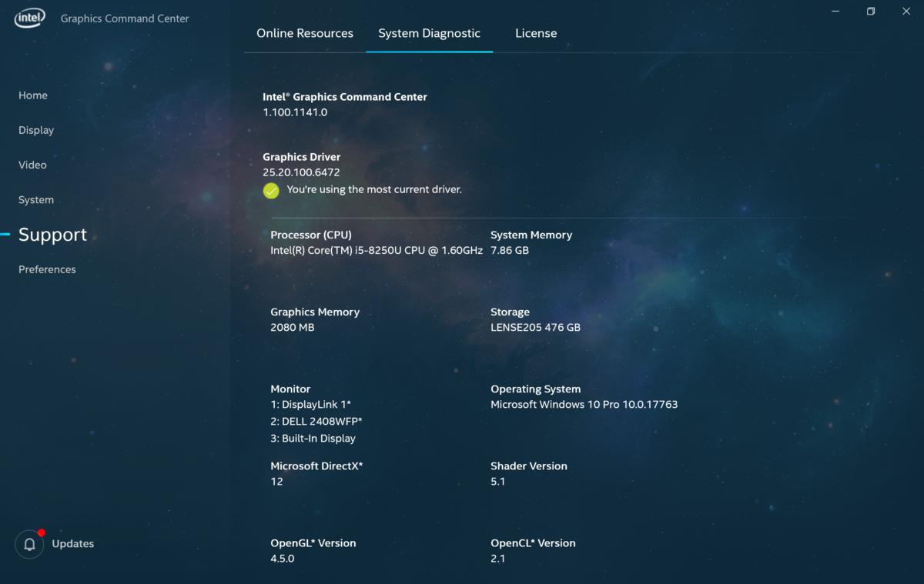This screenshot has width=924, height=584.
Task: Click the Monitor label
Action: 290,389
